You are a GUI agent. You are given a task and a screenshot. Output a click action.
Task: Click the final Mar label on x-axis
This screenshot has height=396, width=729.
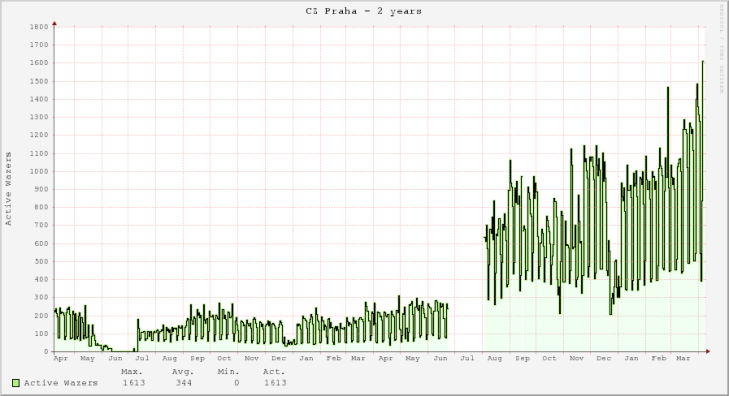[683, 358]
